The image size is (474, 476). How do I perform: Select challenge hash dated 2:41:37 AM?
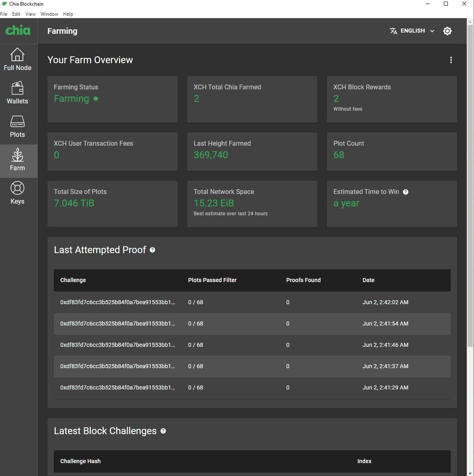118,366
